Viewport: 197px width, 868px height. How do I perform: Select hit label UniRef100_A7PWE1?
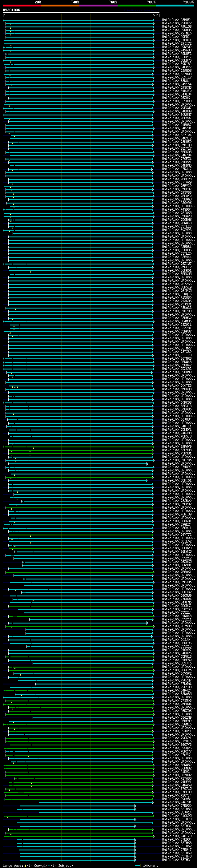[x=177, y=40]
